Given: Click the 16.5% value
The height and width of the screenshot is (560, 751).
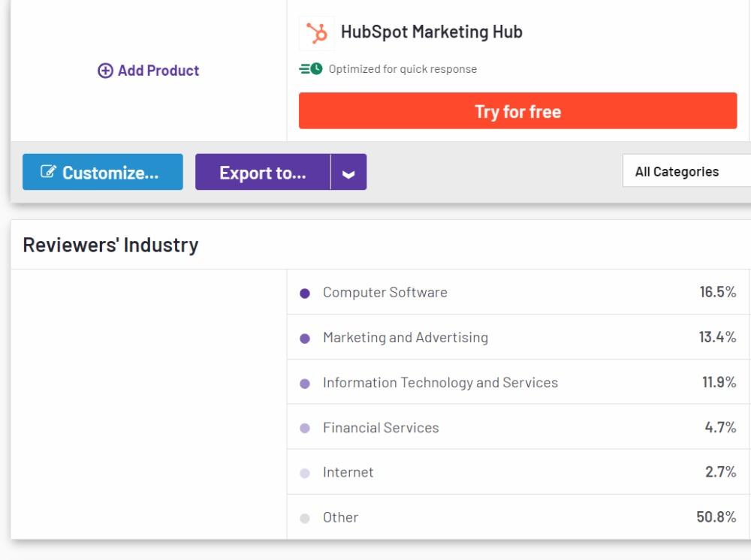Looking at the screenshot, I should click(717, 292).
